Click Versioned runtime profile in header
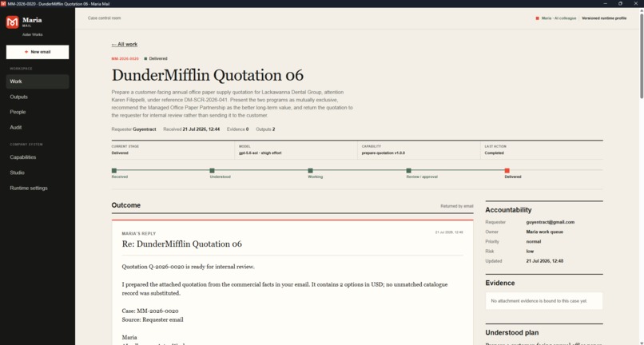 [x=604, y=18]
